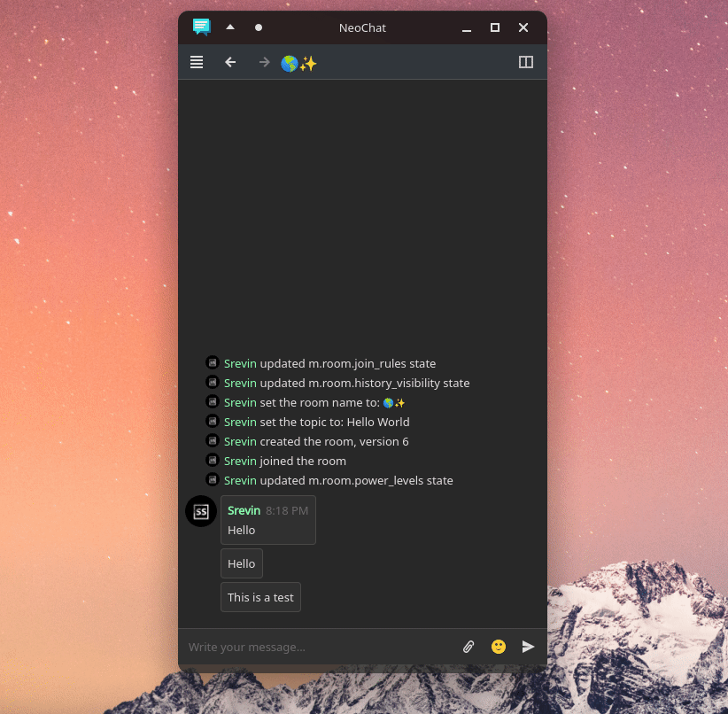
Task: Maximize the NeoChat window
Action: pyautogui.click(x=495, y=27)
